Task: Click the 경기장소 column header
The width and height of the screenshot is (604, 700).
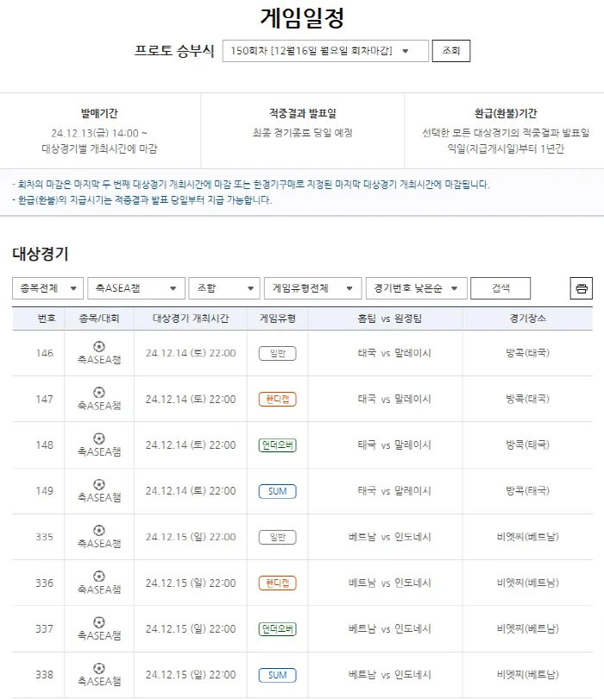Action: click(528, 318)
